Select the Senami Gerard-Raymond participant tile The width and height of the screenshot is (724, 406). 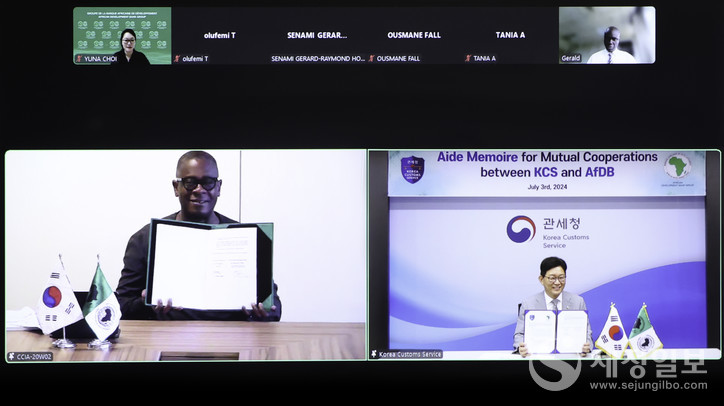tap(316, 35)
